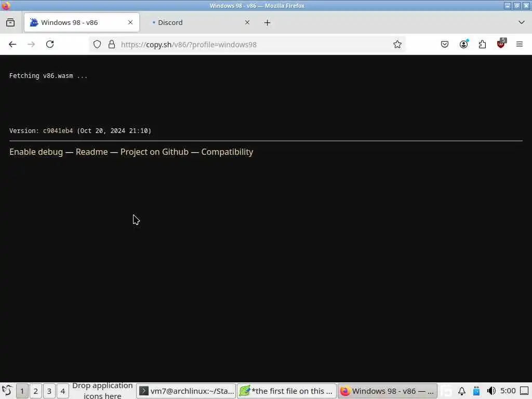Image resolution: width=532 pixels, height=399 pixels.
Task: Switch to workspace 4
Action: (x=63, y=391)
